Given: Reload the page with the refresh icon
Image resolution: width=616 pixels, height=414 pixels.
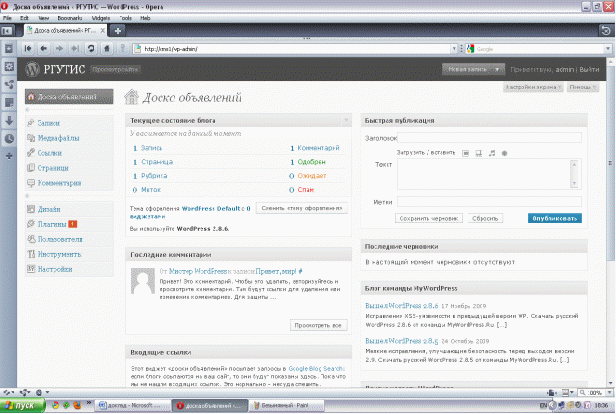Looking at the screenshot, I should pyautogui.click(x=91, y=48).
